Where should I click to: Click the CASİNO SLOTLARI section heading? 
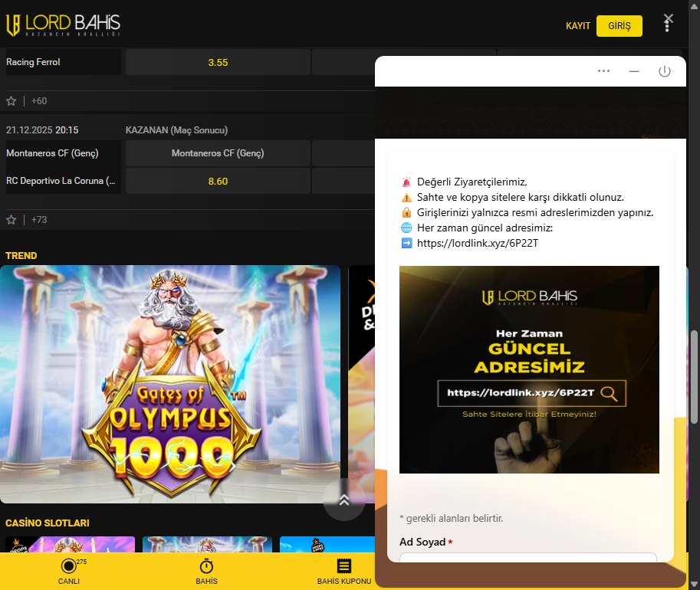(x=48, y=523)
